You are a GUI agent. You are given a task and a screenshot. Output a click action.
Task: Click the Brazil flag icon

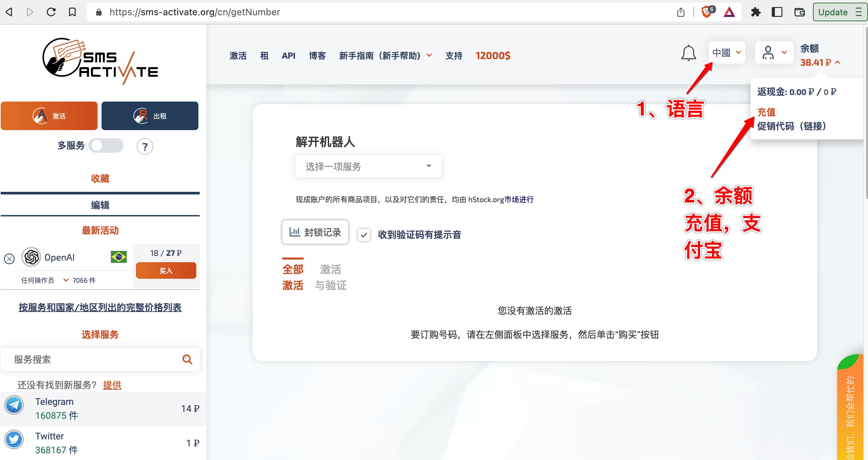point(118,257)
